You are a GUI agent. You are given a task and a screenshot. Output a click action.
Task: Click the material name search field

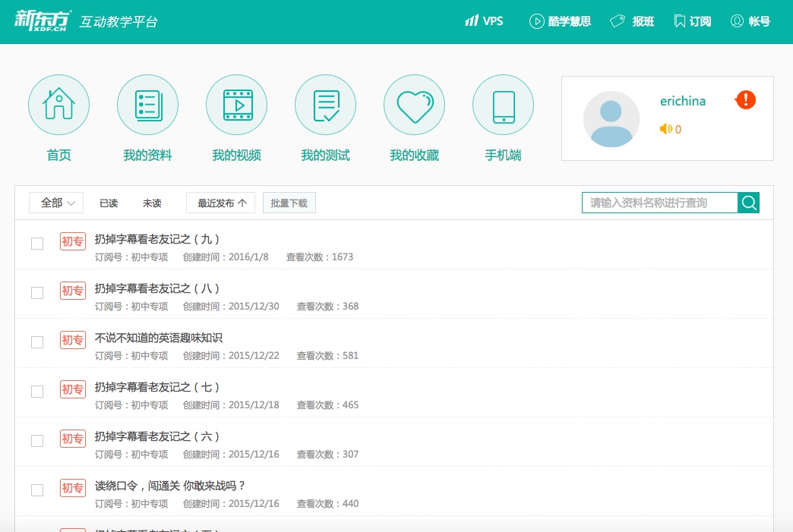point(659,203)
